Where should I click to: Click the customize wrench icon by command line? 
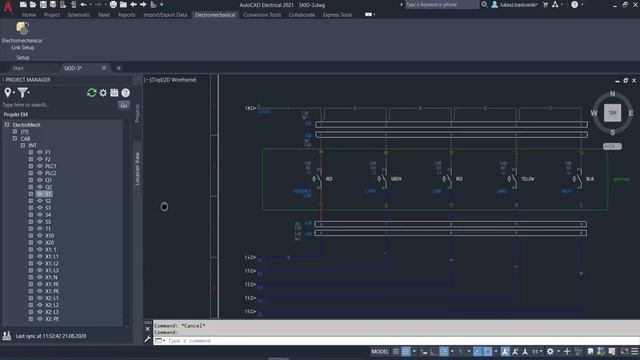[147, 339]
